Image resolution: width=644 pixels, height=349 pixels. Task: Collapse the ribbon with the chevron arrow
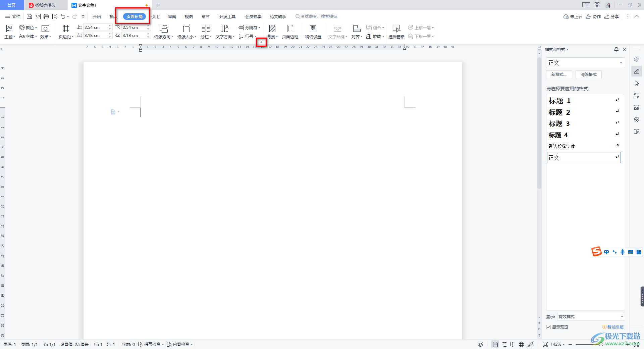[x=636, y=16]
